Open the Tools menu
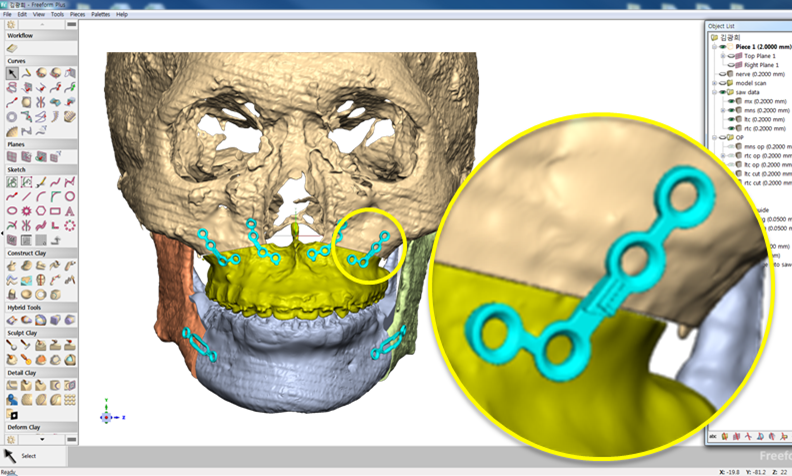792x476 pixels. (x=57, y=15)
